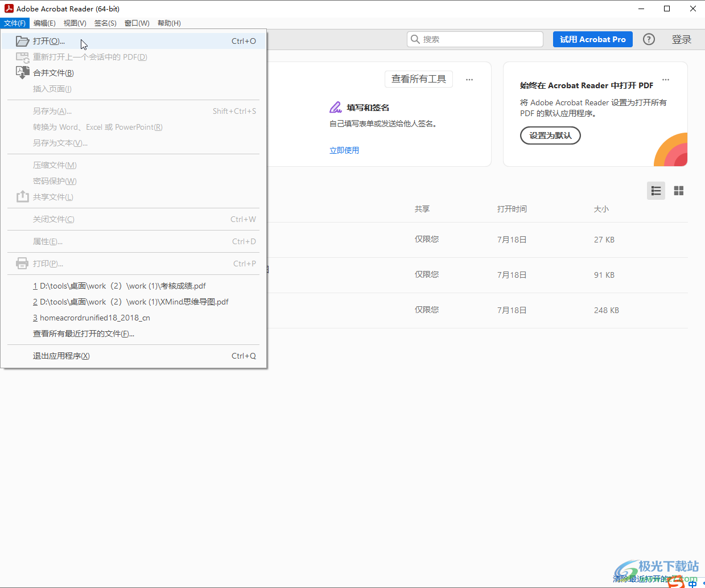Click 7月18日 in the 248 KB row
Image resolution: width=705 pixels, height=588 pixels.
pos(512,310)
